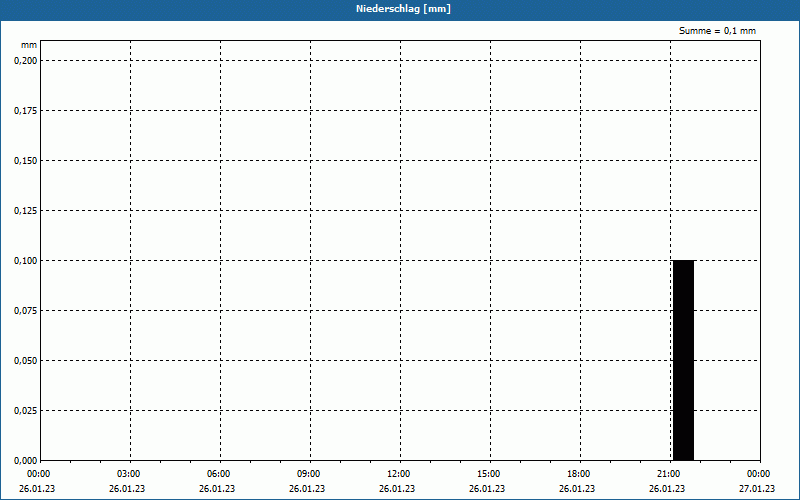Click the mm unit label on y-axis
This screenshot has height=500, width=800.
pyautogui.click(x=29, y=45)
